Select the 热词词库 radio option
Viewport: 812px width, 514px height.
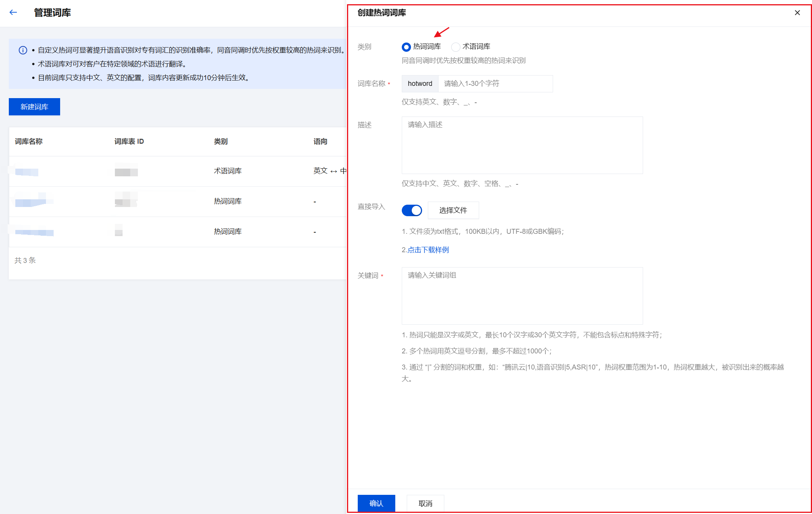point(406,47)
